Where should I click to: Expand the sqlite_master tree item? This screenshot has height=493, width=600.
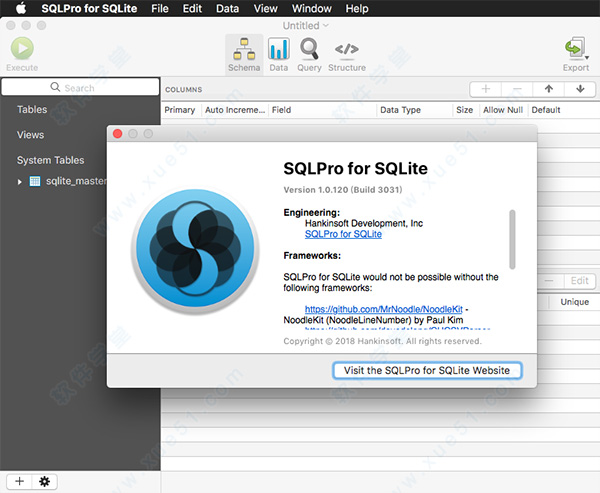point(19,182)
